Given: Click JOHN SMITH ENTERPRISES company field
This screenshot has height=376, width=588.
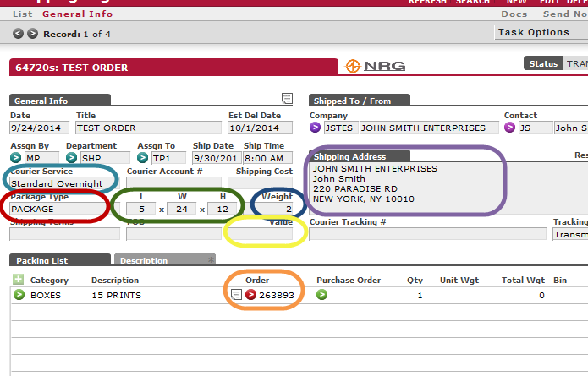Looking at the screenshot, I should click(430, 128).
